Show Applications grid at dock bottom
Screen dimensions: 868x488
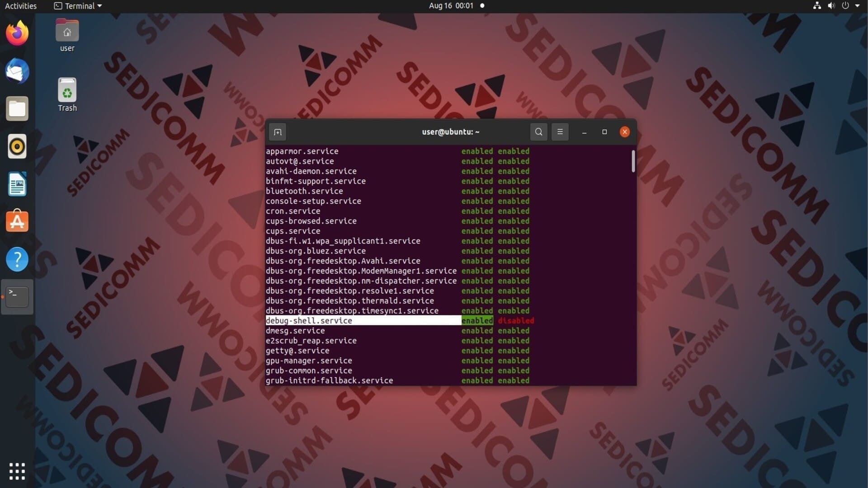[17, 471]
